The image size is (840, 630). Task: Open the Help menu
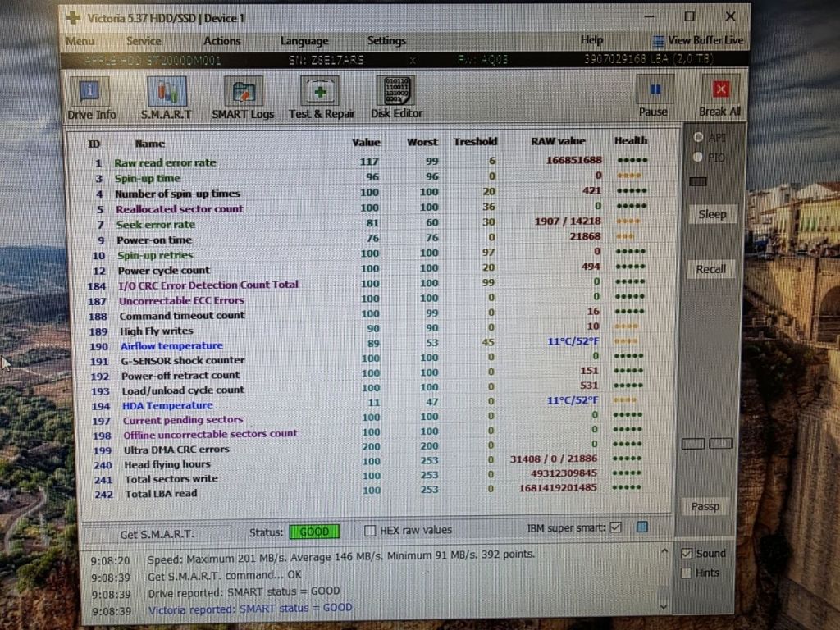(x=591, y=40)
